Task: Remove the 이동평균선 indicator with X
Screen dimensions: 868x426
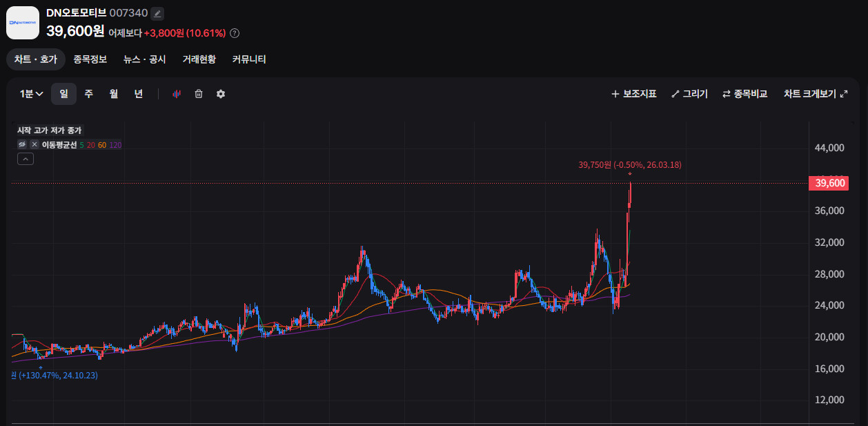Action: 34,144
